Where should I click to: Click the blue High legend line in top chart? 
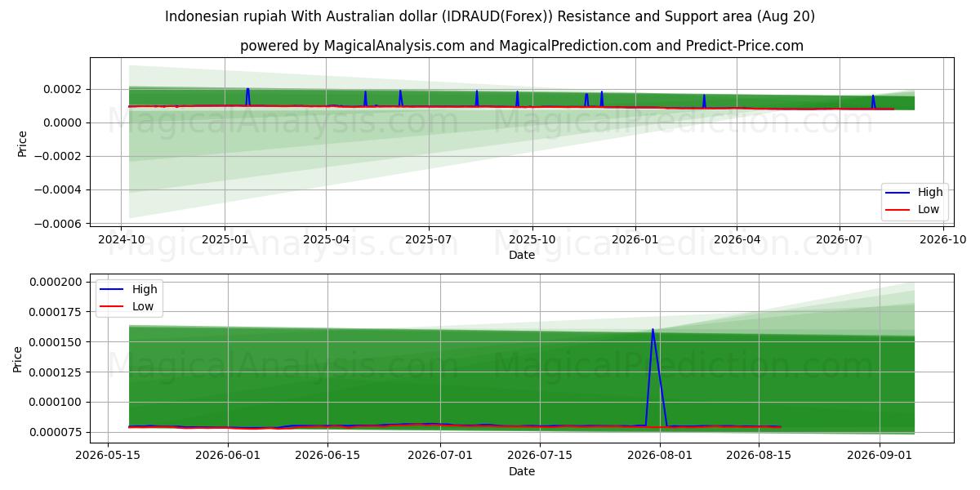coord(898,193)
